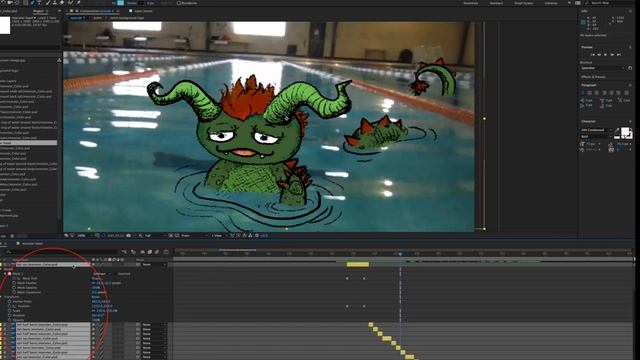Click center text in Paragraph panel
Image resolution: width=640 pixels, height=360 pixels.
pyautogui.click(x=591, y=93)
